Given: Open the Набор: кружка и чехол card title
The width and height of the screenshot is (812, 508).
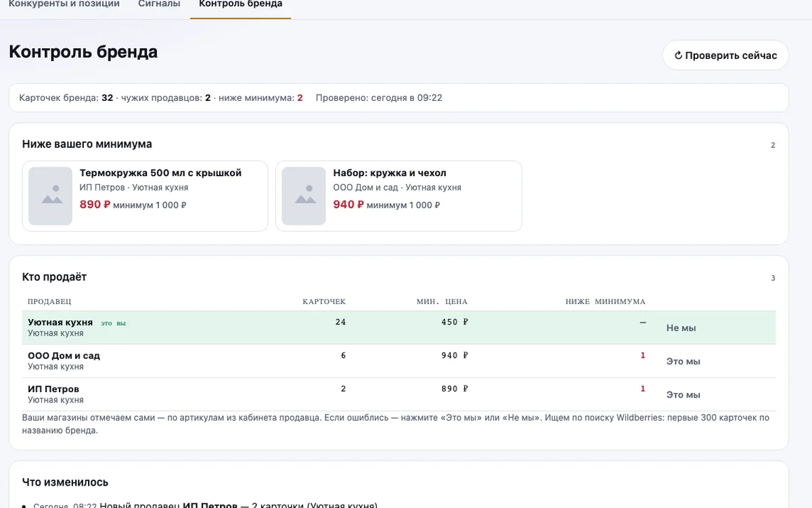Looking at the screenshot, I should 390,173.
